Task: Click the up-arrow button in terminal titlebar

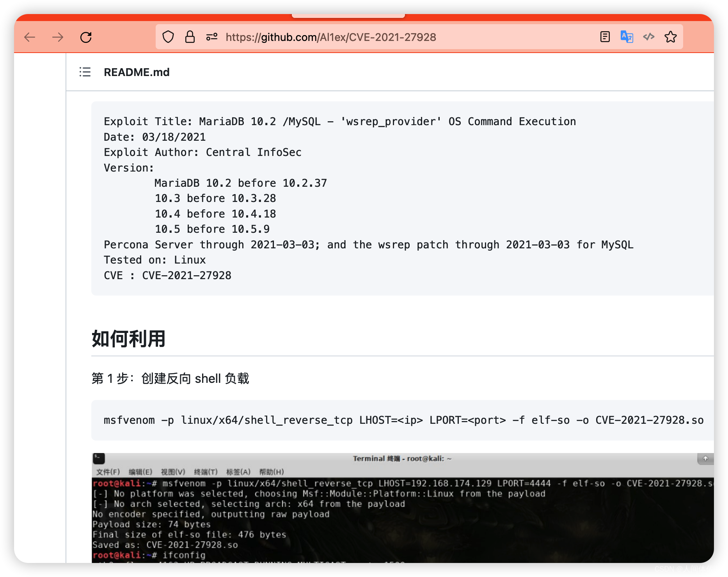Action: click(705, 459)
